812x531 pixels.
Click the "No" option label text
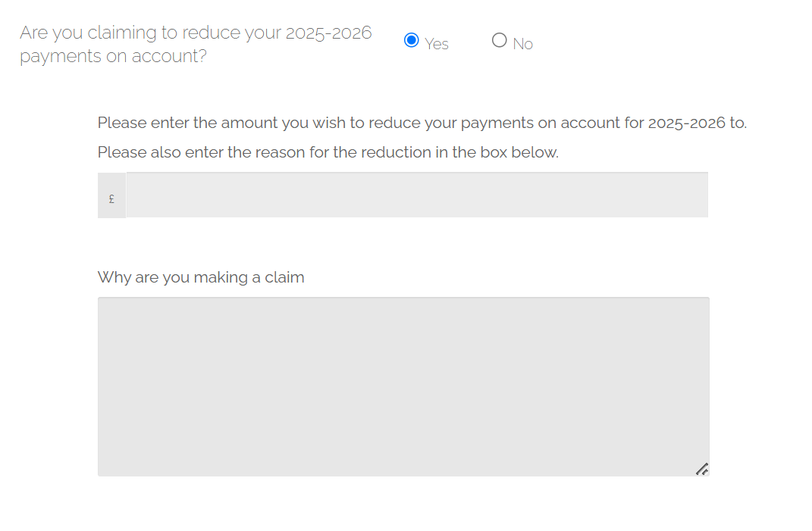click(x=523, y=44)
